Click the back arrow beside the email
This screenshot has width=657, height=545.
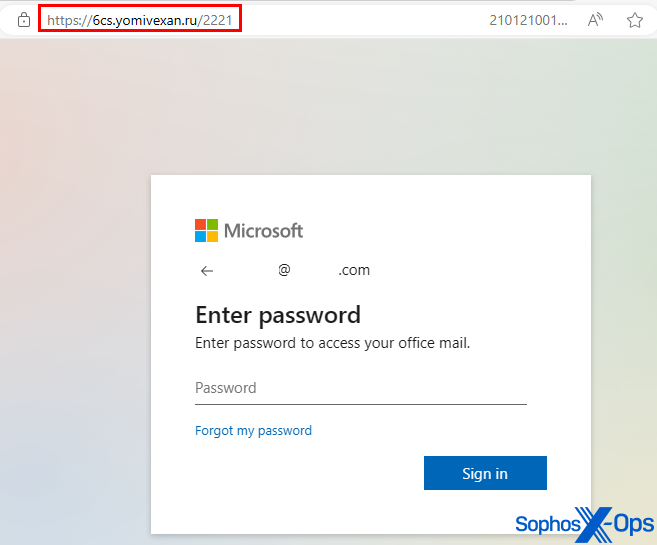click(x=207, y=271)
